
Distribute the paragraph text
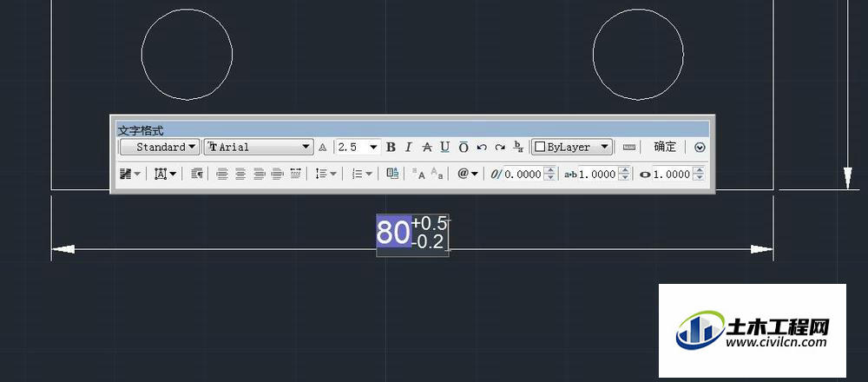point(296,174)
